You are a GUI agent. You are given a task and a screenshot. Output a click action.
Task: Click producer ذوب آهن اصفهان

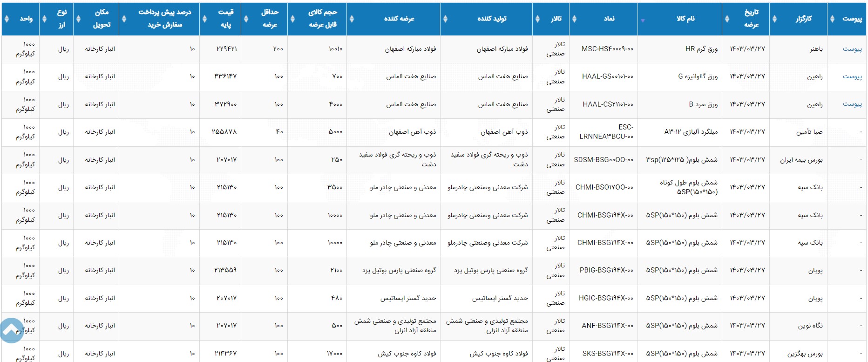coord(504,132)
